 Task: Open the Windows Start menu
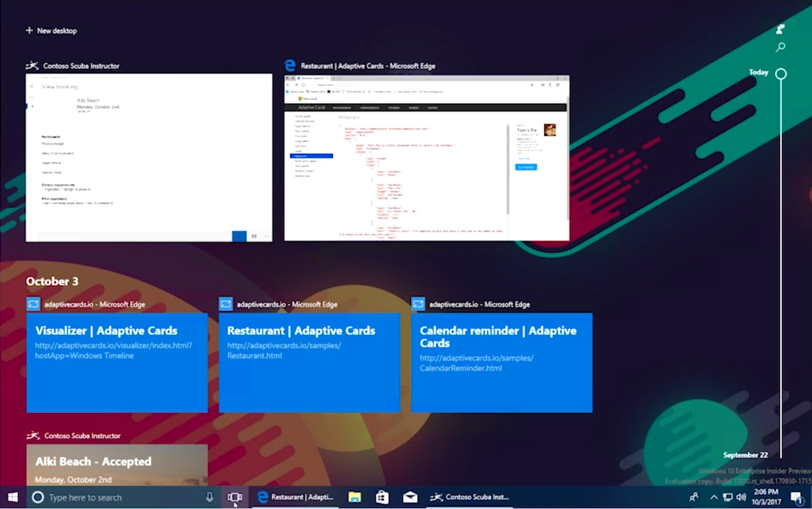tap(13, 497)
